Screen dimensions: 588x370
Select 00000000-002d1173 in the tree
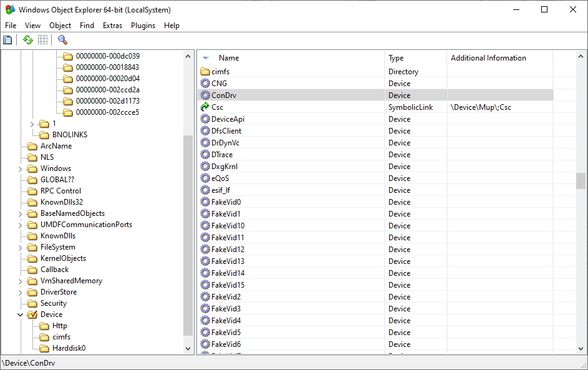(108, 101)
